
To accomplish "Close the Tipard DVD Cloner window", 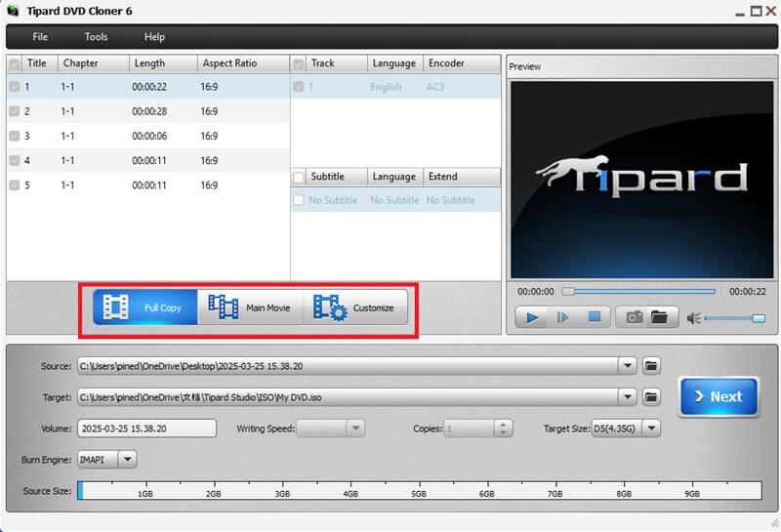I will point(771,11).
